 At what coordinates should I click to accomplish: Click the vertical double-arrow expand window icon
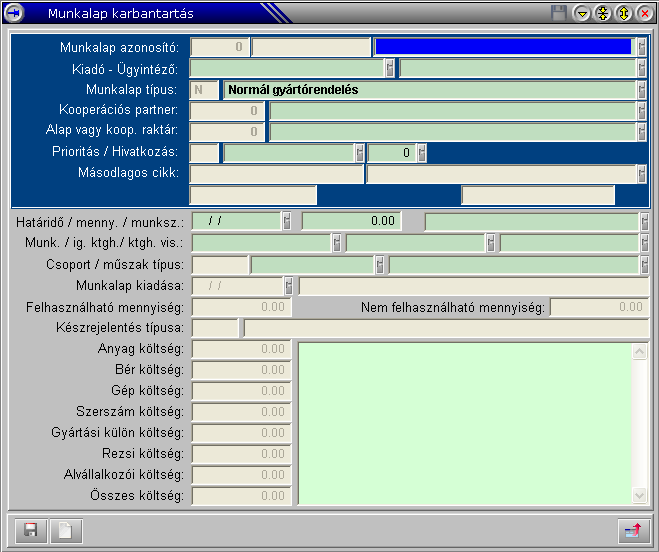(x=622, y=13)
